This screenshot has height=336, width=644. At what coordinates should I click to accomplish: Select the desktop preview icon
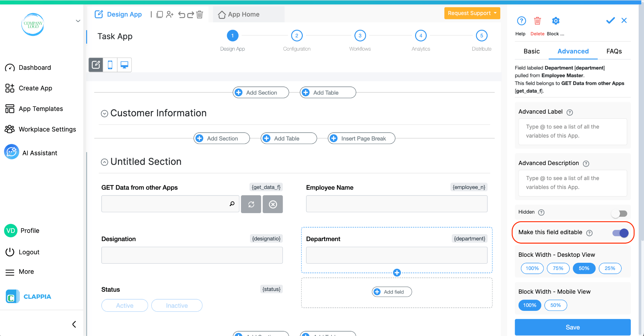[x=124, y=65]
